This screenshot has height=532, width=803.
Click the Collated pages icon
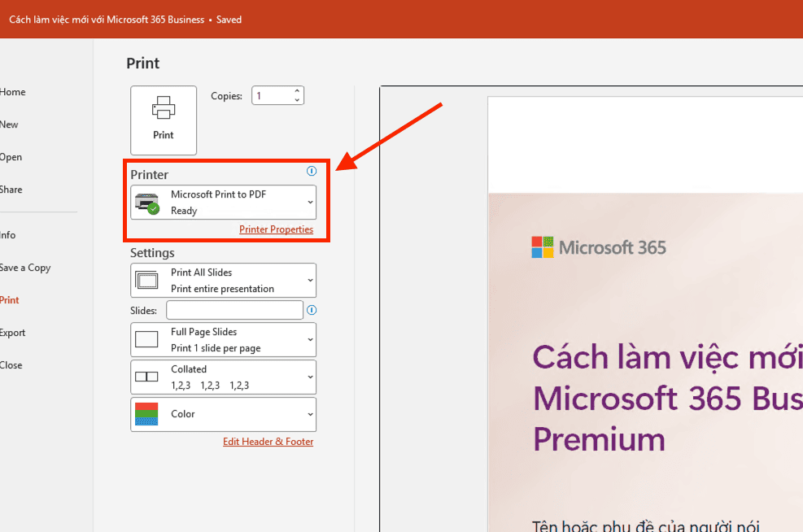146,377
